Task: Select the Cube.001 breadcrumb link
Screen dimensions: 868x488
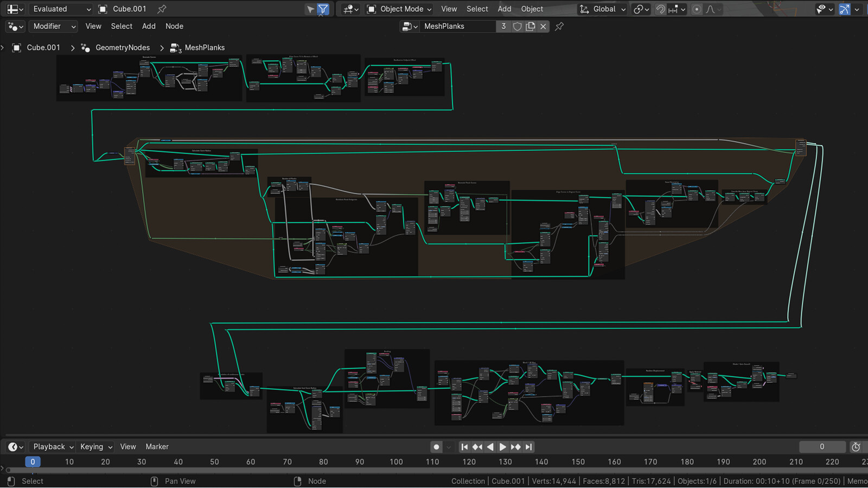Action: pos(43,48)
